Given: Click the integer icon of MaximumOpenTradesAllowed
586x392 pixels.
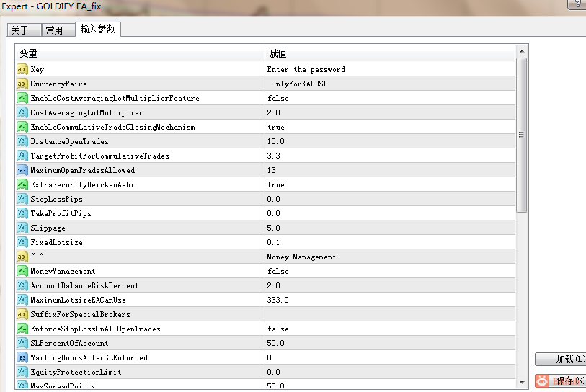Looking at the screenshot, I should 22,170.
